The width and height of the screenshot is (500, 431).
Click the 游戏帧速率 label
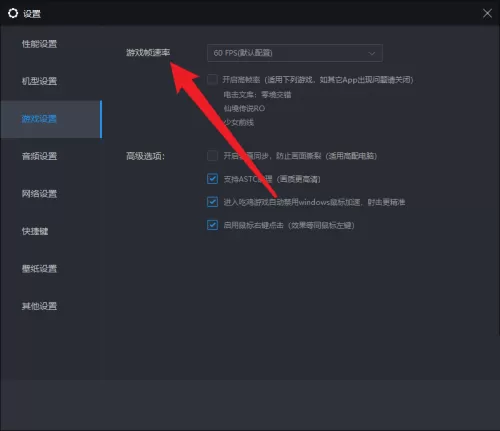tap(148, 53)
